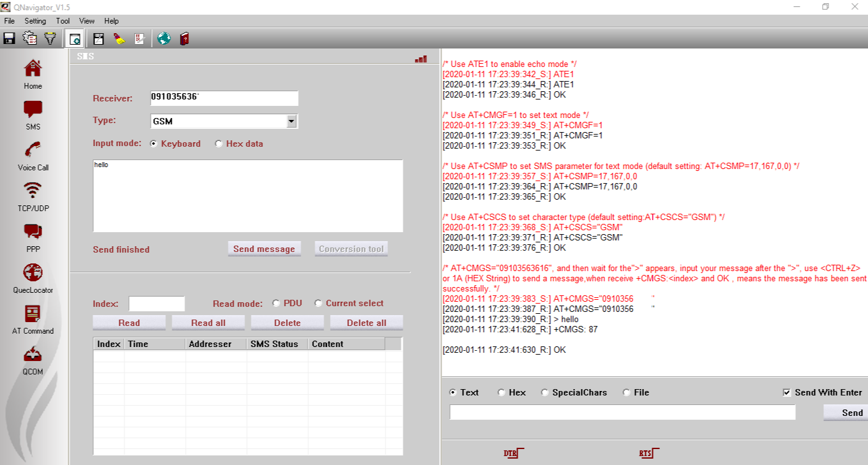Open the red help book icon
Viewport: 868px width, 465px height.
(184, 38)
